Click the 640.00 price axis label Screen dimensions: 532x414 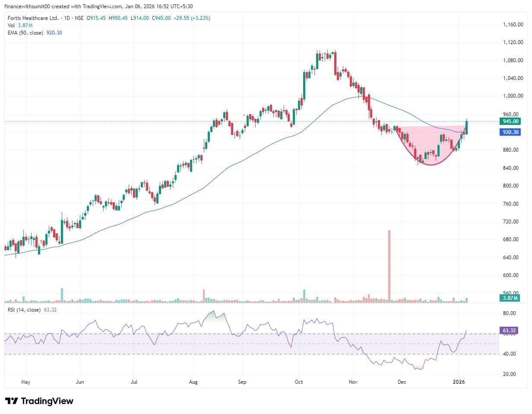point(512,258)
